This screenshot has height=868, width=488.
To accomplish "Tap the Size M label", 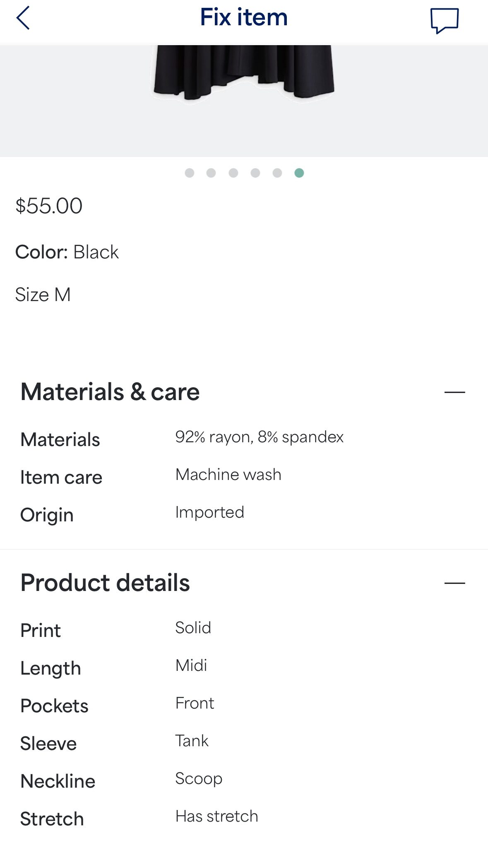I will tap(43, 294).
